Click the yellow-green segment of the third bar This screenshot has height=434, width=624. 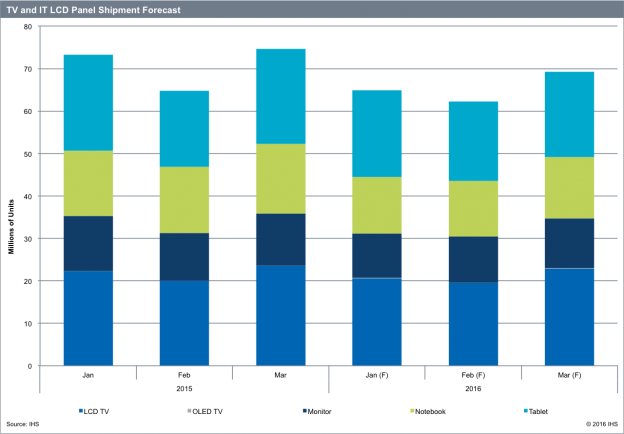pyautogui.click(x=281, y=178)
